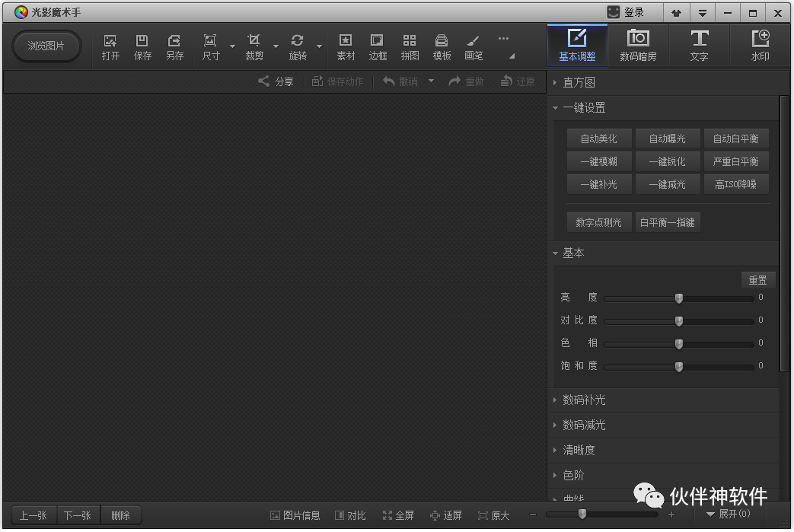Click the 对比度 contrast slider handle
The height and width of the screenshot is (532, 794).
pos(679,321)
